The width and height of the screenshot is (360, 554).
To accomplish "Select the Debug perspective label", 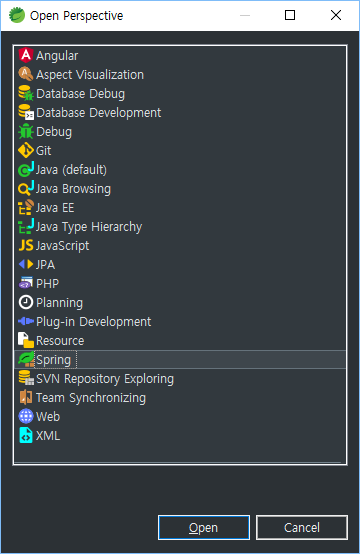I will pos(54,132).
